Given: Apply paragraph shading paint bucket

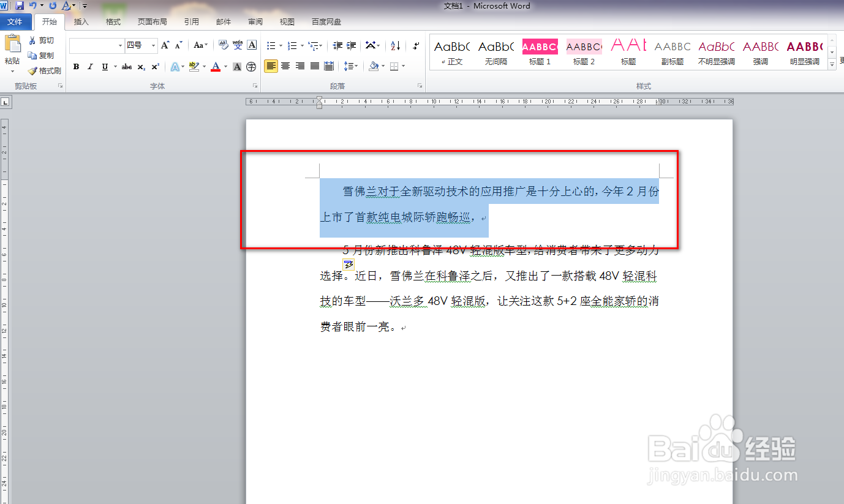Looking at the screenshot, I should pos(374,66).
